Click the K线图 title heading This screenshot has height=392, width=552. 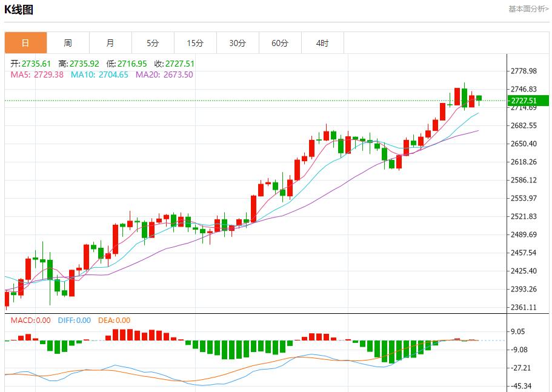tap(19, 10)
